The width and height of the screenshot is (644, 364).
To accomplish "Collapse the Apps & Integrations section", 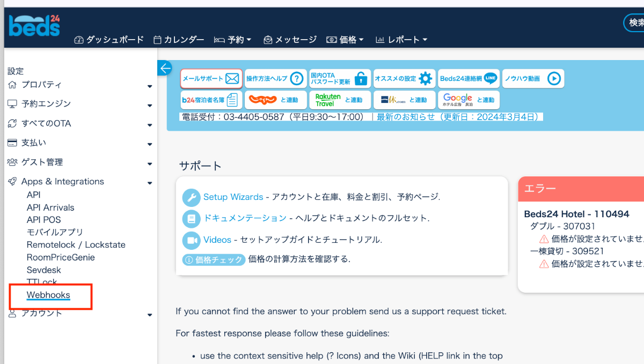I will pyautogui.click(x=150, y=183).
